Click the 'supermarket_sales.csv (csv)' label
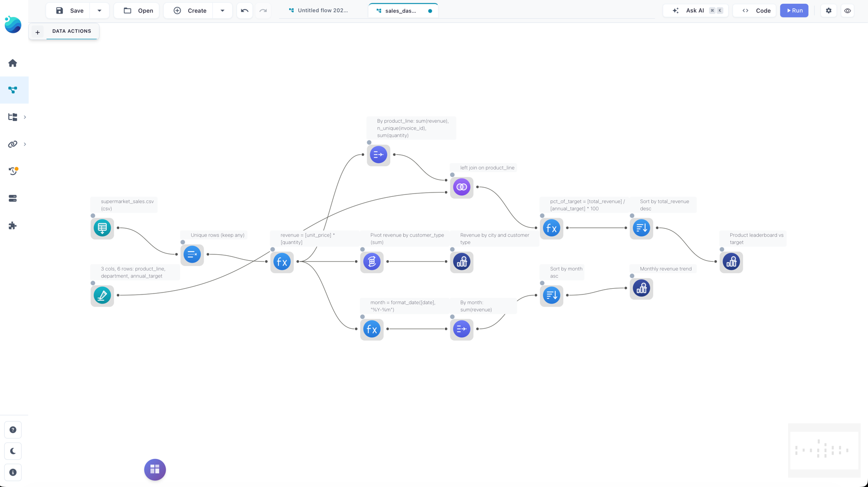Image resolution: width=868 pixels, height=487 pixels. (127, 205)
